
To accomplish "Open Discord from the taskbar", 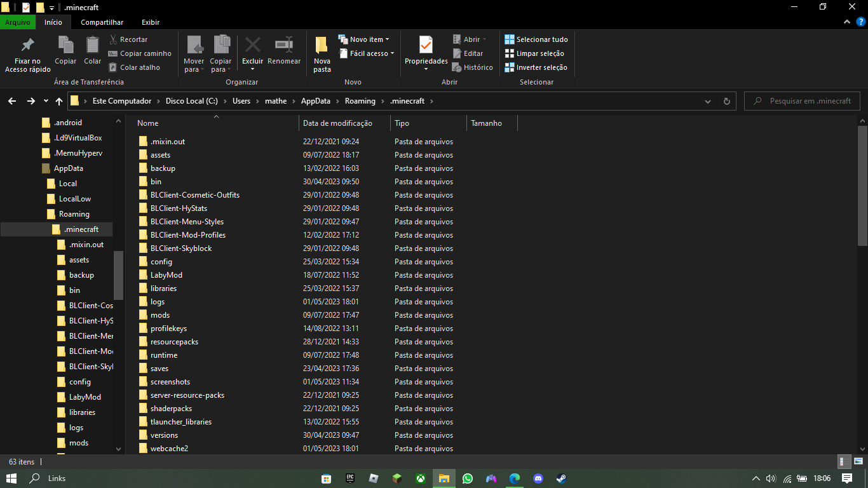I will point(538,478).
